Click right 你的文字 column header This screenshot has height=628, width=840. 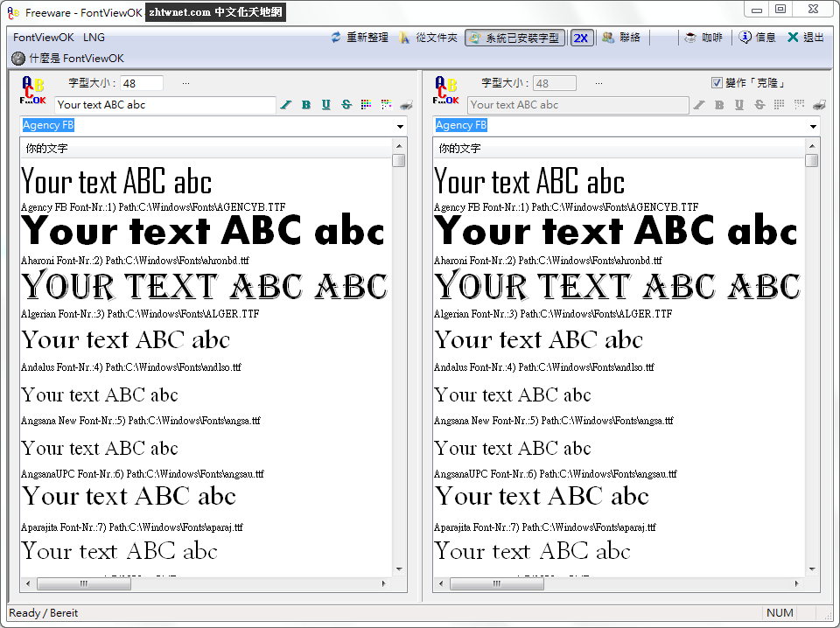(619, 149)
